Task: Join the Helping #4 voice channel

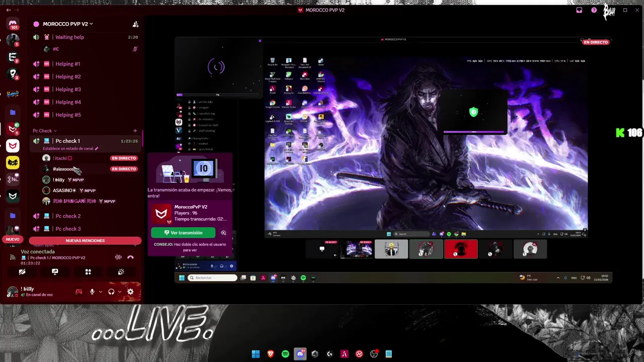Action: (86, 102)
